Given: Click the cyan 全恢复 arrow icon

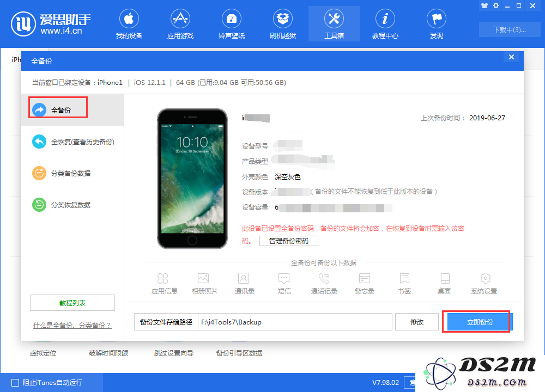Looking at the screenshot, I should pos(39,142).
